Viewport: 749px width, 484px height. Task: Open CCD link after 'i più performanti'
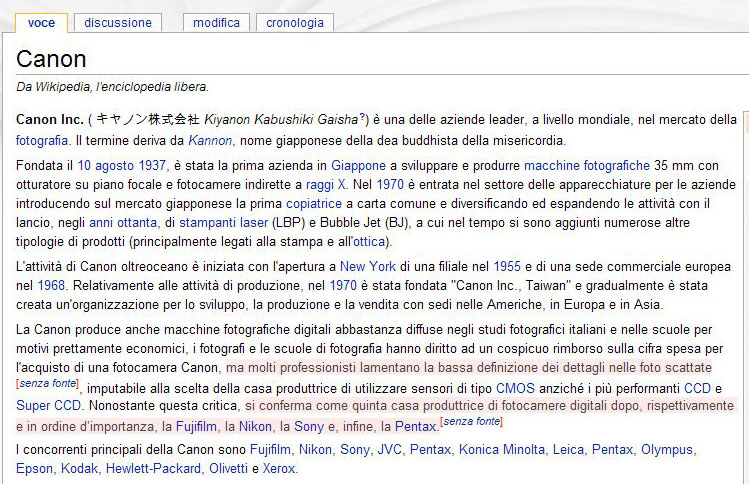pos(697,388)
